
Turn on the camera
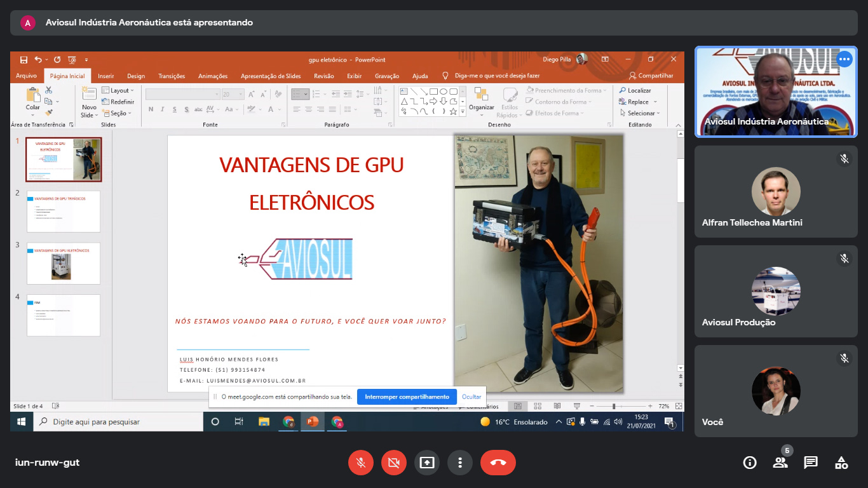coord(394,463)
